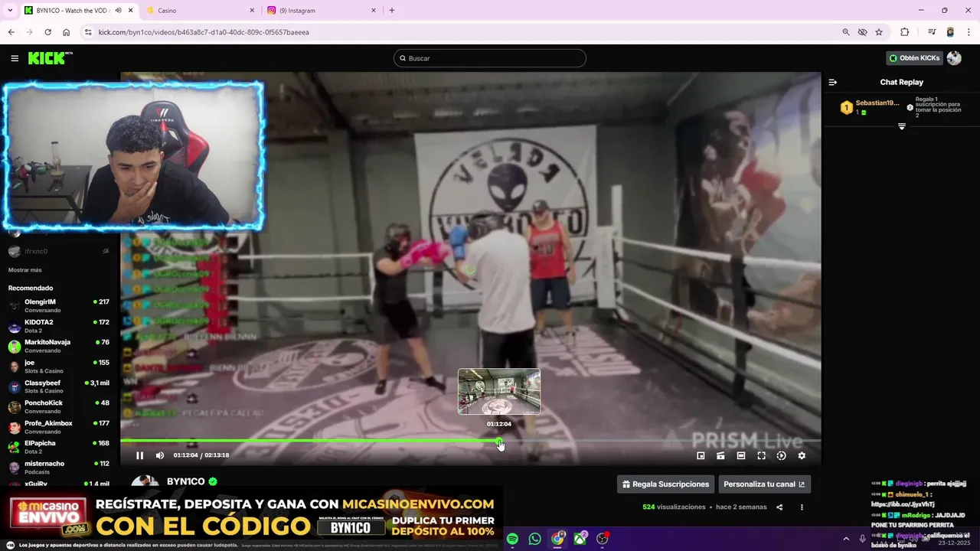Open Chrome profile avatar
Viewport: 980px width, 551px height.
(950, 32)
